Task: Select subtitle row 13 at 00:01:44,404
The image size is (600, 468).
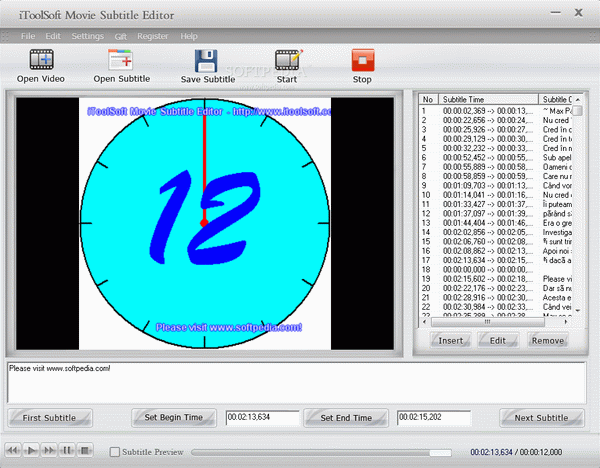Action: pos(496,223)
